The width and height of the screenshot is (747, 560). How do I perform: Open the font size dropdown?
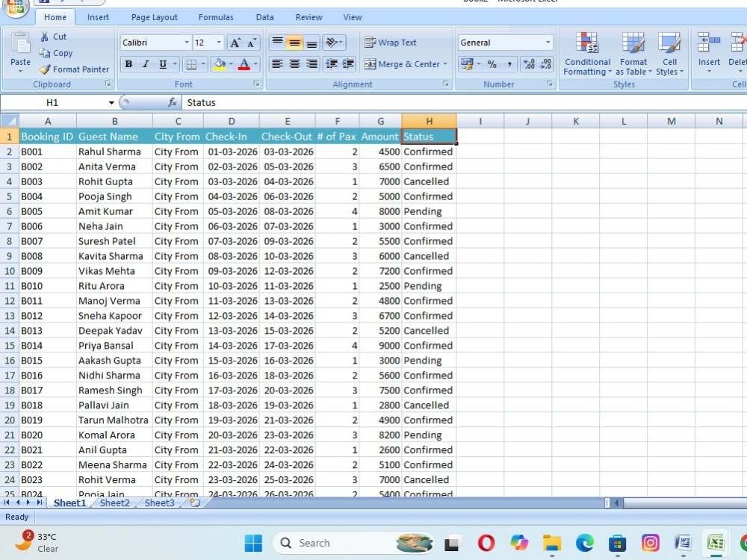click(219, 43)
